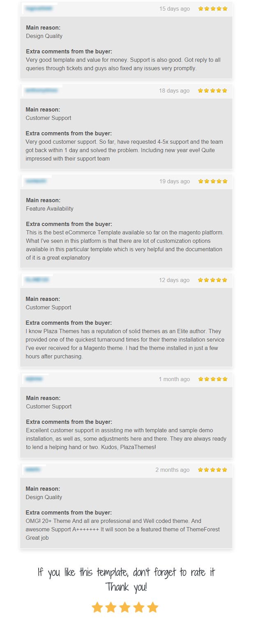Viewport: 253px width, 644px height.
Task: Select the star rating on the 2 months ago review
Action: pyautogui.click(x=213, y=470)
